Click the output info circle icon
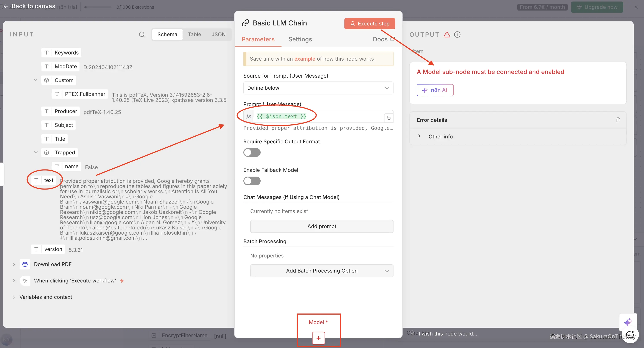The height and width of the screenshot is (348, 644). pos(457,34)
